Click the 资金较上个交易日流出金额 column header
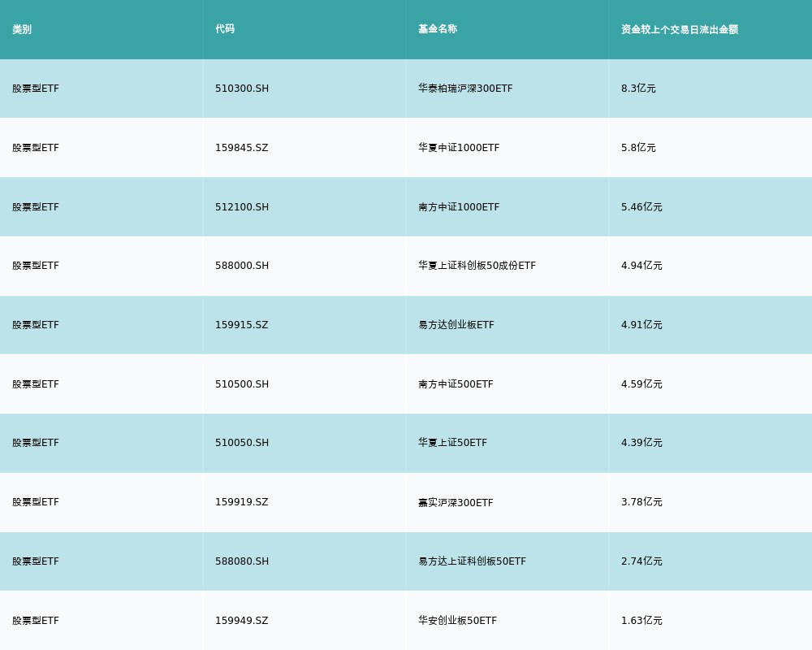 click(680, 29)
